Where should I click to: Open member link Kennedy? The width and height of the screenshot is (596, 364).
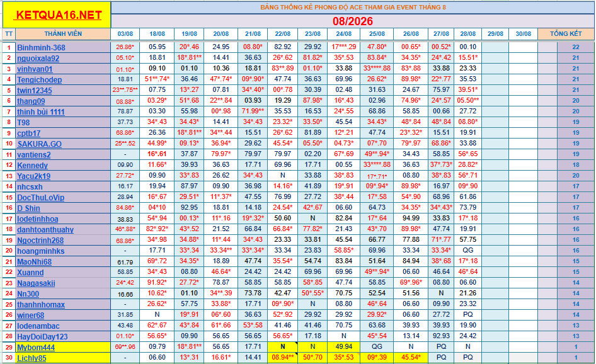coord(32,165)
